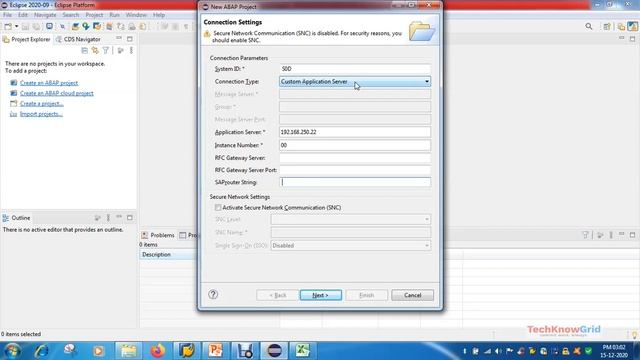Minimize the Outline panel
The height and width of the screenshot is (360, 640).
(119, 217)
